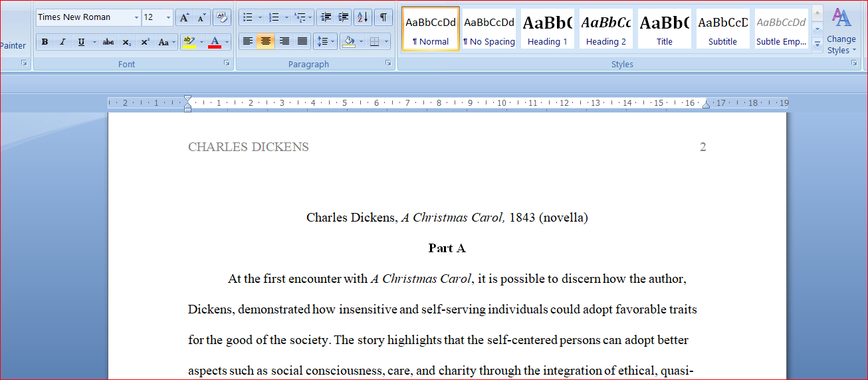The width and height of the screenshot is (868, 380).
Task: Click the Shrink Font icon
Action: pos(201,17)
